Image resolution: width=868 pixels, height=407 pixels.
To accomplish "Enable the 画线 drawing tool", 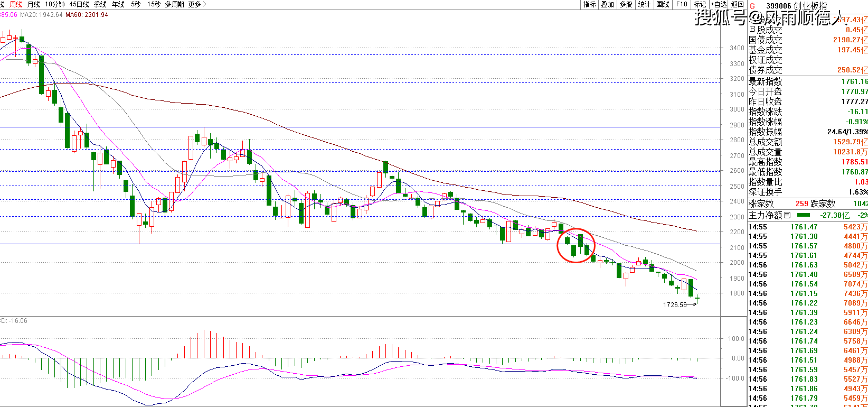I will coord(663,4).
